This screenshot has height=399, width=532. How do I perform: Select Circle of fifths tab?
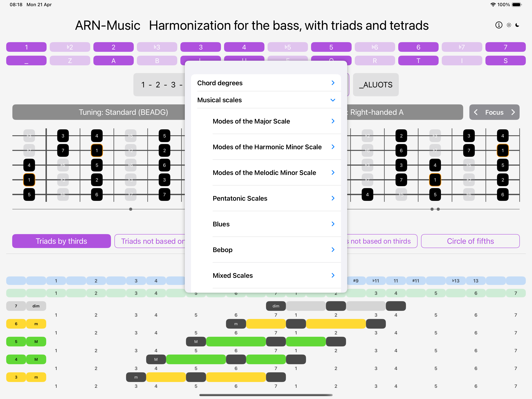(470, 241)
